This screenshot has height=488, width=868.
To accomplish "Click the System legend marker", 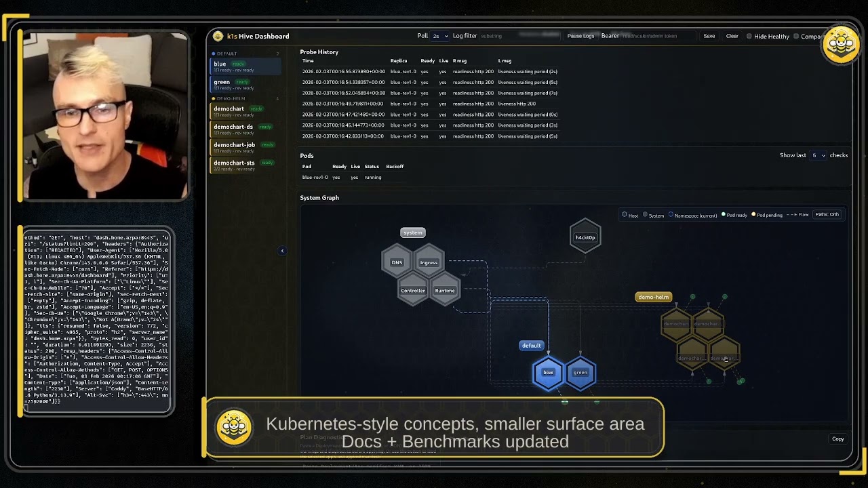I will 645,215.
